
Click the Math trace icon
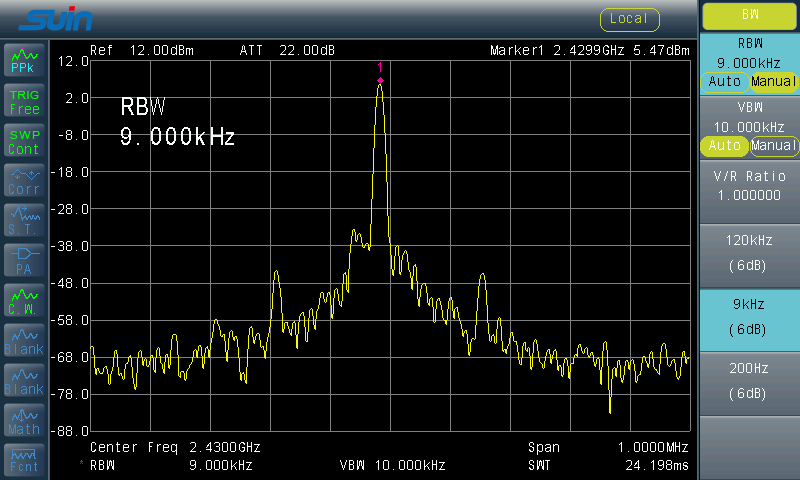(x=24, y=421)
